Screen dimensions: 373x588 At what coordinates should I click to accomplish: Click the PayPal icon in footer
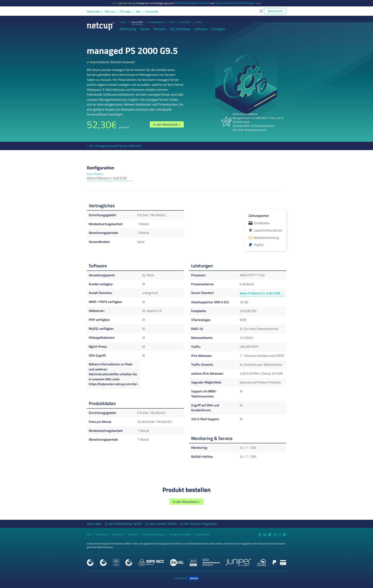click(x=275, y=563)
